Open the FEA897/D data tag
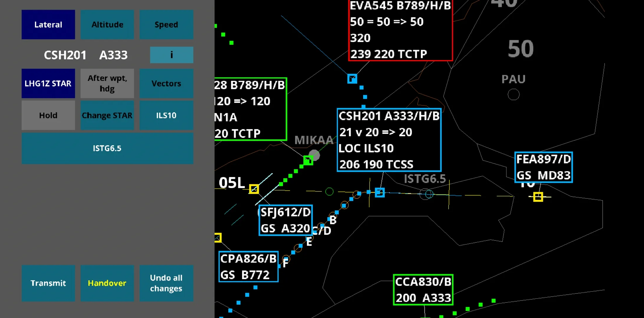Viewport: 644px width, 318px height. point(543,167)
